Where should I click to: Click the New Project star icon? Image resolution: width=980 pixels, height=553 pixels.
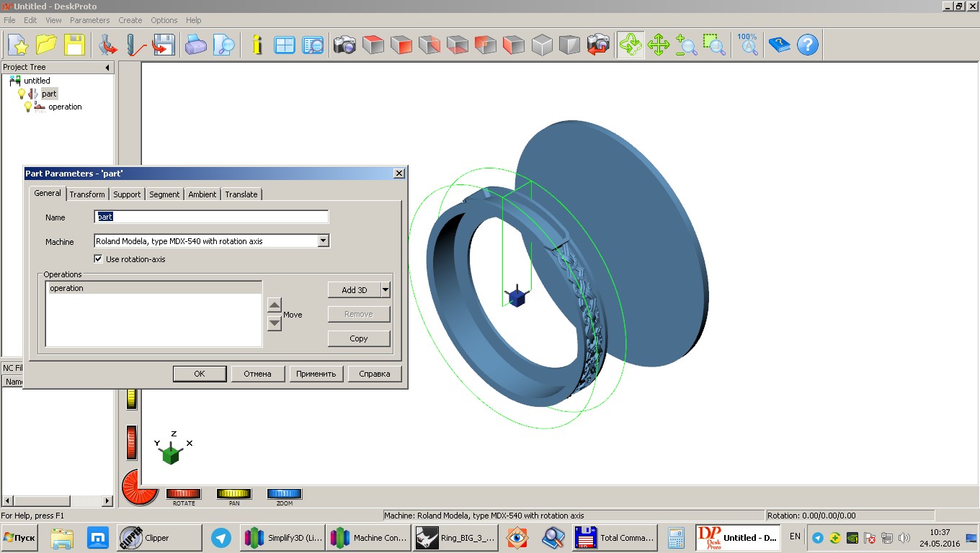[17, 45]
